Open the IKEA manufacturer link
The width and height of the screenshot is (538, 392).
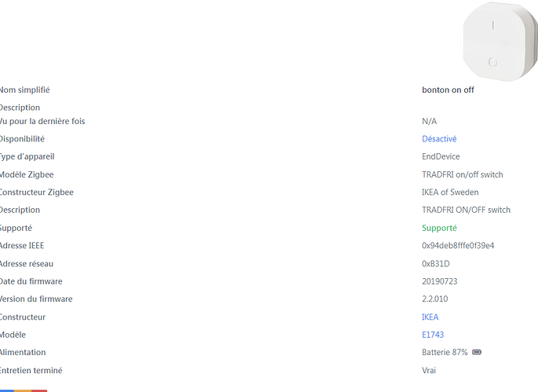430,317
